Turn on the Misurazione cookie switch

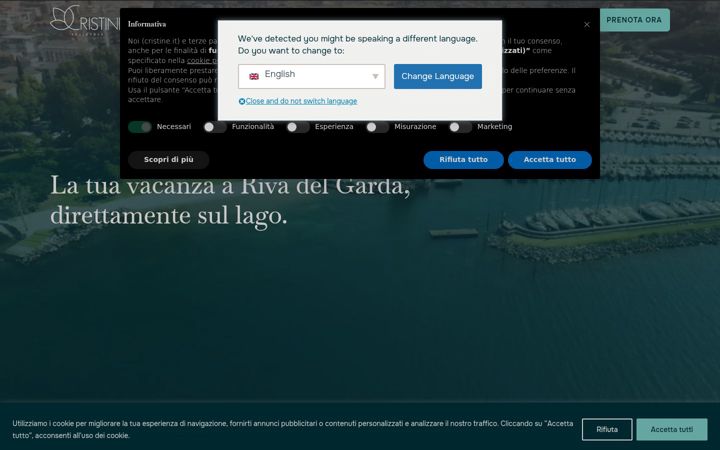pyautogui.click(x=377, y=127)
